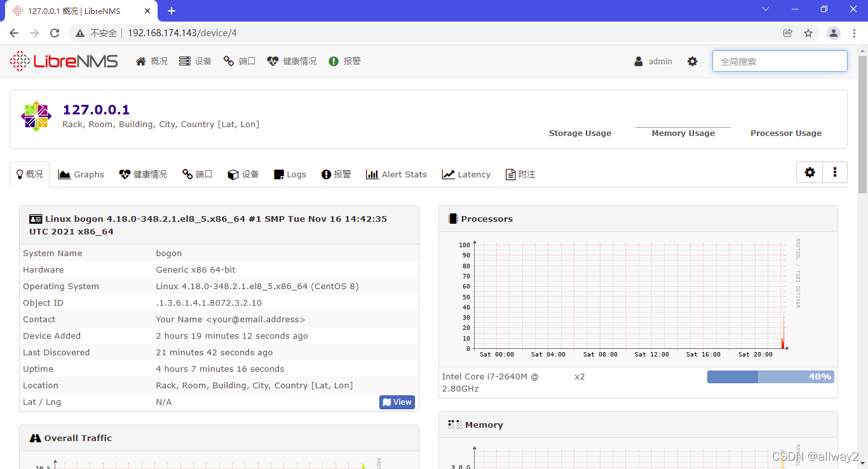Image resolution: width=868 pixels, height=469 pixels.
Task: Click the browser back arrow
Action: (x=14, y=33)
